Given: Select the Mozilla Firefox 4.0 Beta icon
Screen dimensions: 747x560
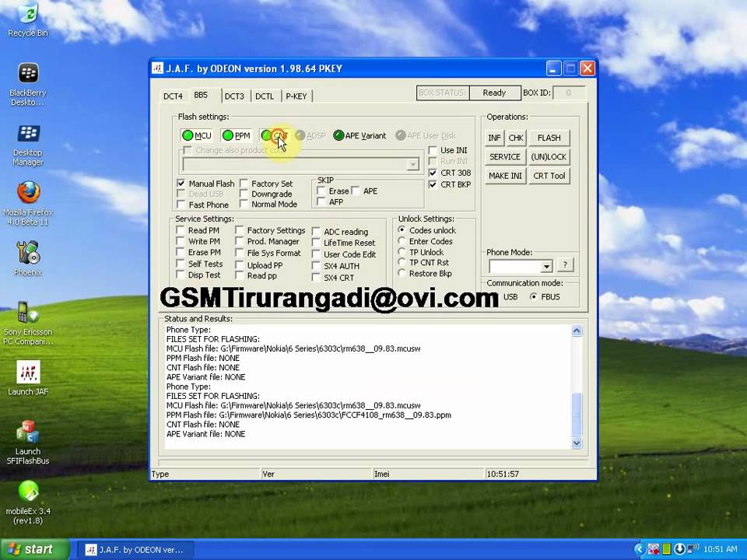Looking at the screenshot, I should 28,203.
